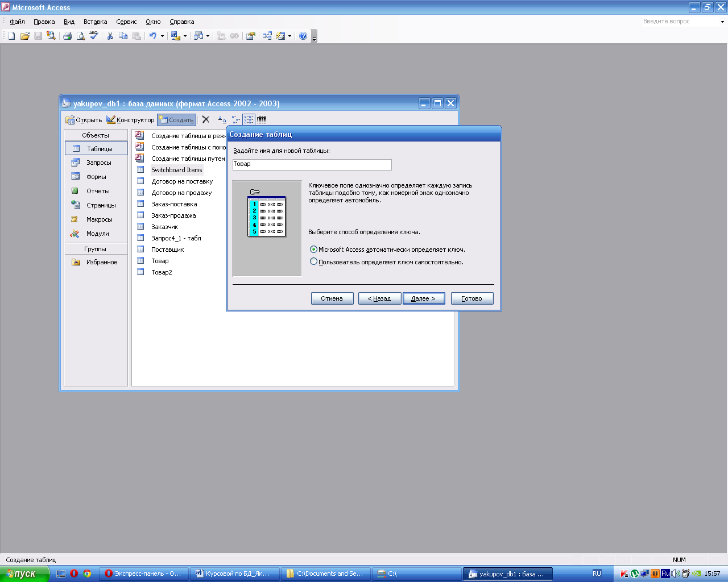Open the Запросы objects category
This screenshot has height=582, width=728.
point(96,163)
